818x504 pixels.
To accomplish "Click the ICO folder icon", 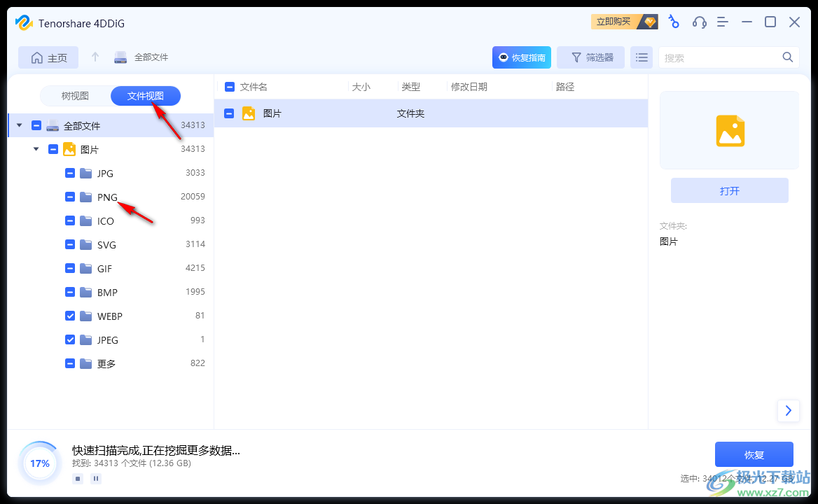I will pos(86,220).
